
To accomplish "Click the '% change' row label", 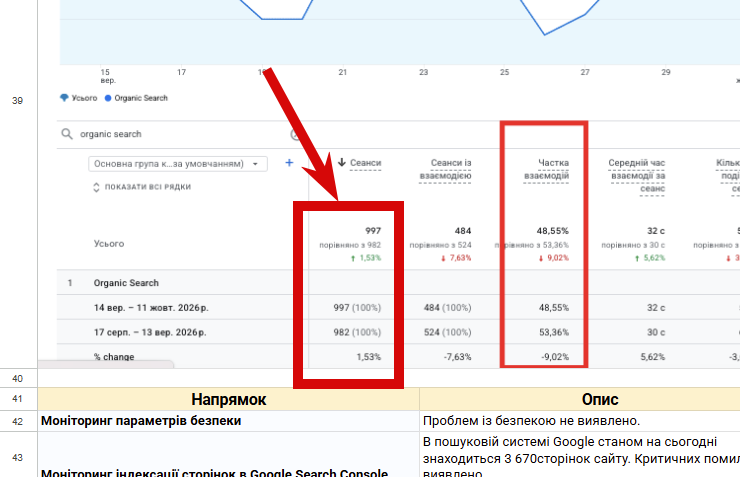I will tap(114, 357).
